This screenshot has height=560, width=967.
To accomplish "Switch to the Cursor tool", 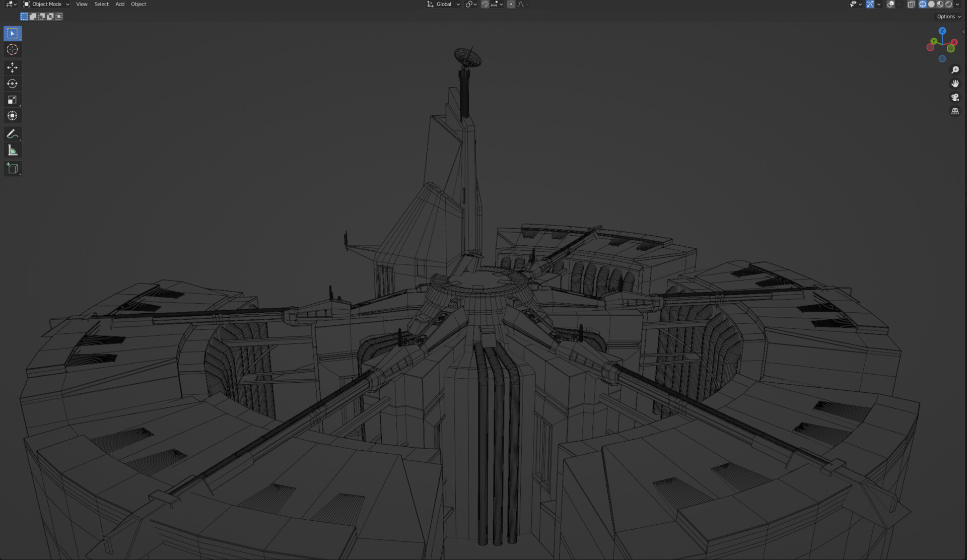I will pyautogui.click(x=12, y=49).
